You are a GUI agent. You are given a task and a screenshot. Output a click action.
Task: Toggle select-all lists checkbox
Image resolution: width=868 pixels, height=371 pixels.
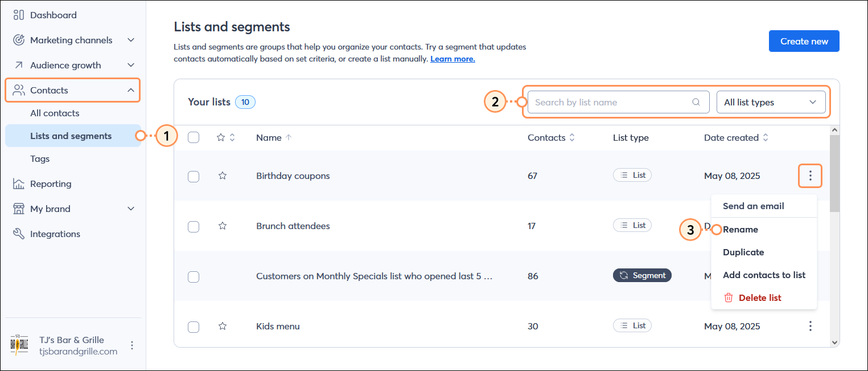pyautogui.click(x=194, y=137)
